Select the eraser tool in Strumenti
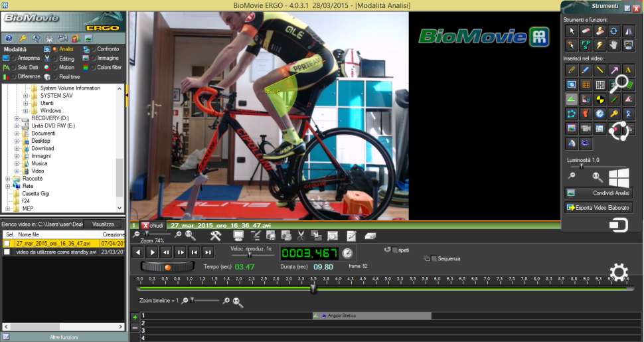Viewport: 644px width, 342px height. click(586, 31)
